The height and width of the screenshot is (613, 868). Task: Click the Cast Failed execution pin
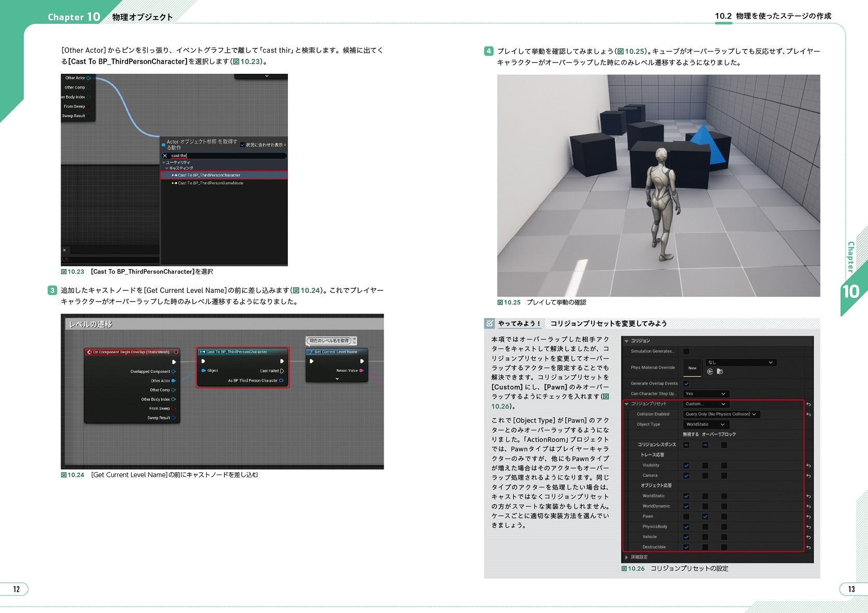pyautogui.click(x=282, y=371)
